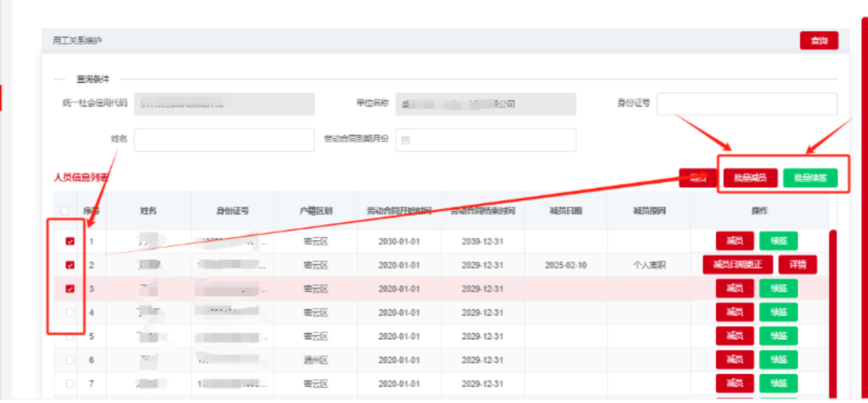Click the 姓名 column header
Viewport: 868px width, 403px height.
149,211
